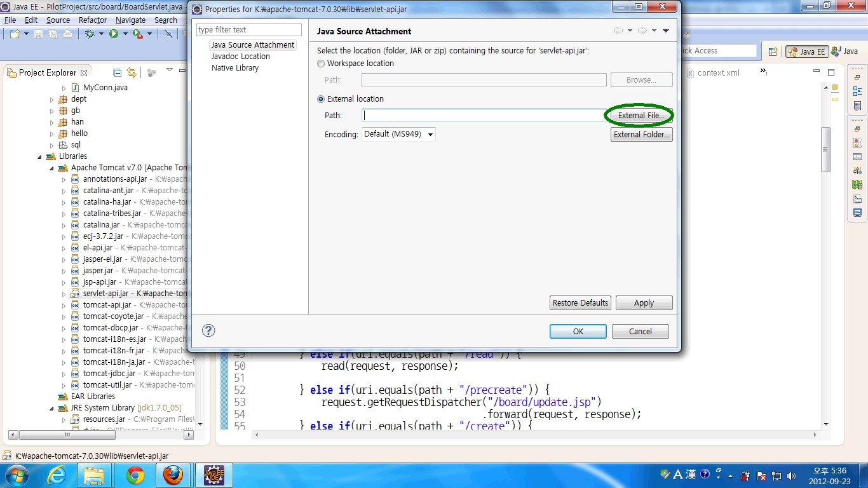
Task: Open the Run dropdown arrow
Action: tap(125, 34)
